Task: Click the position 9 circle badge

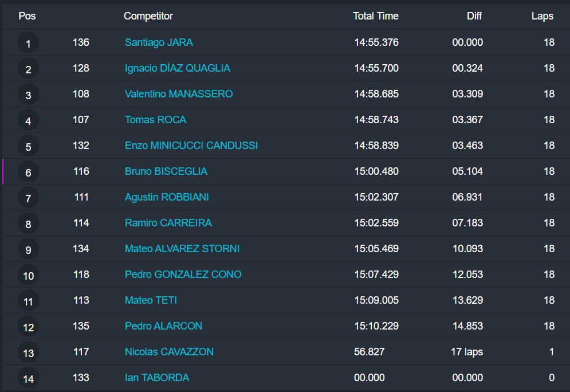Action: (x=28, y=249)
